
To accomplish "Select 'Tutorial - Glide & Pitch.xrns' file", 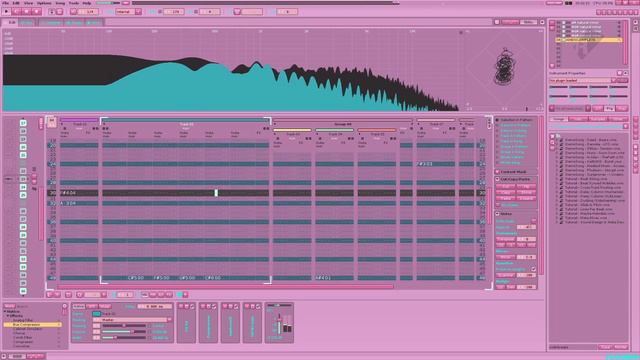I will click(587, 205).
